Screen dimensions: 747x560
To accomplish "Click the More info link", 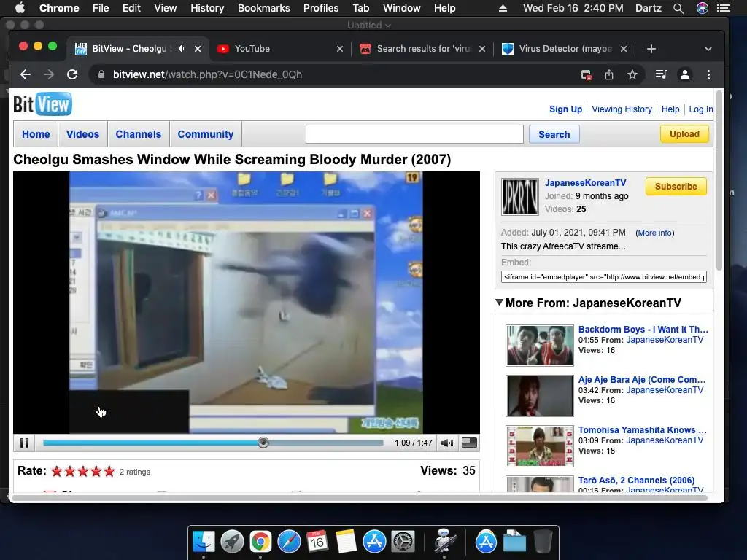I will (x=654, y=233).
